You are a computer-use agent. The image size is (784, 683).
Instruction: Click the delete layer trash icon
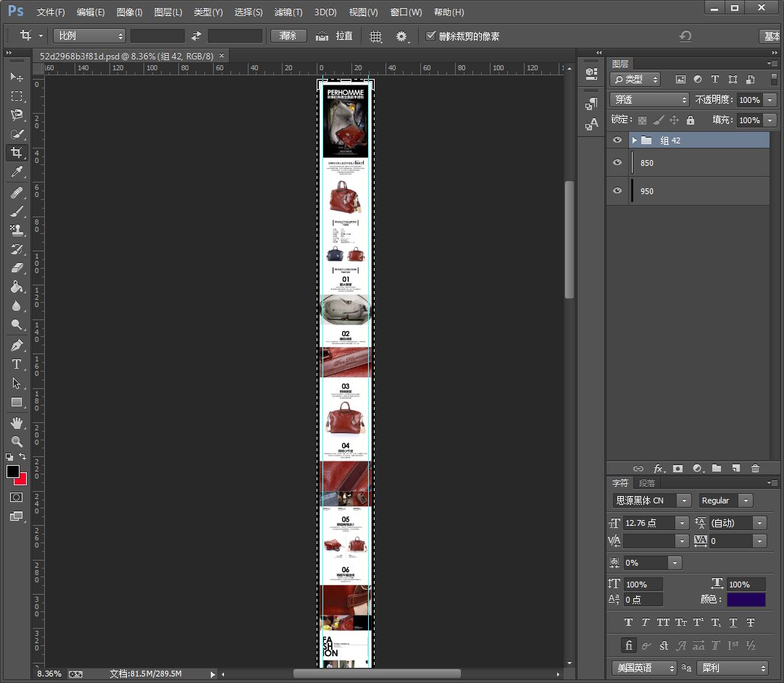[755, 469]
